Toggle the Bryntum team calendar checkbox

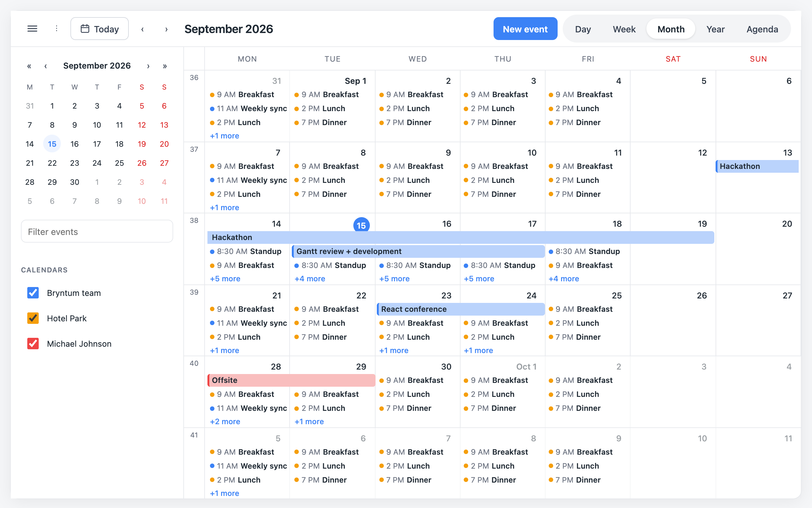(33, 293)
